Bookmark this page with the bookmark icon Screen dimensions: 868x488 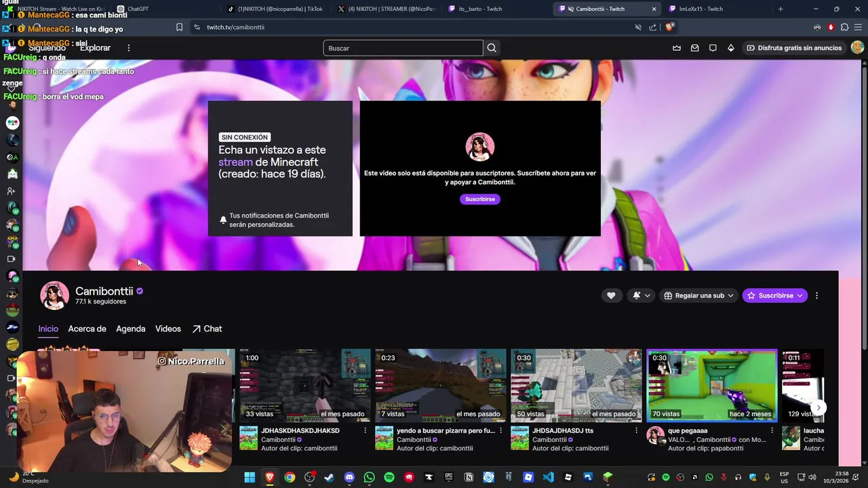[179, 27]
